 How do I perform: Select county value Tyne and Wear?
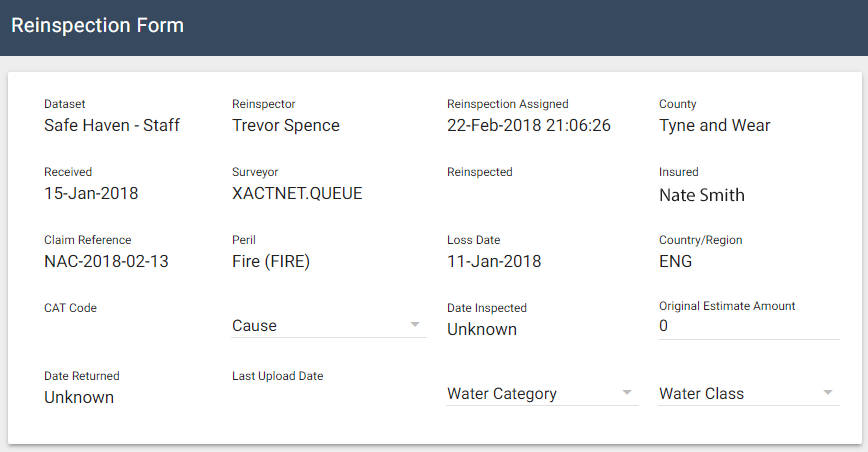tap(715, 126)
